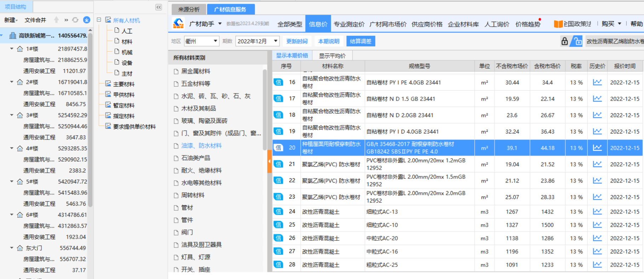This screenshot has height=279, width=644.
Task: Click the 信 info badge on row 27
Action: click(x=279, y=251)
